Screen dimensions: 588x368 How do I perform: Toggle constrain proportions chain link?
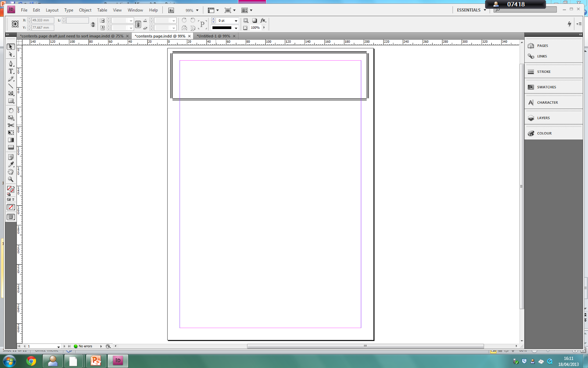pyautogui.click(x=138, y=24)
